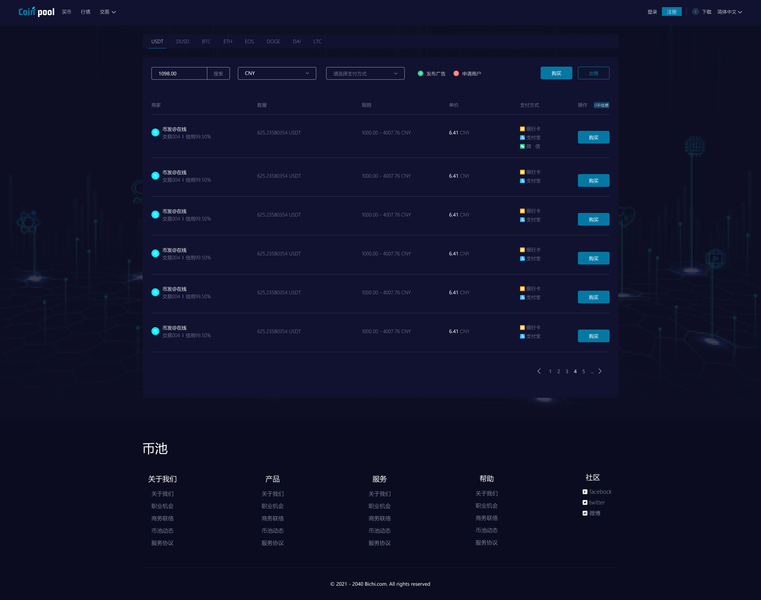Switch to the DUSD tab
Viewport: 761px width, 600px height.
(182, 41)
